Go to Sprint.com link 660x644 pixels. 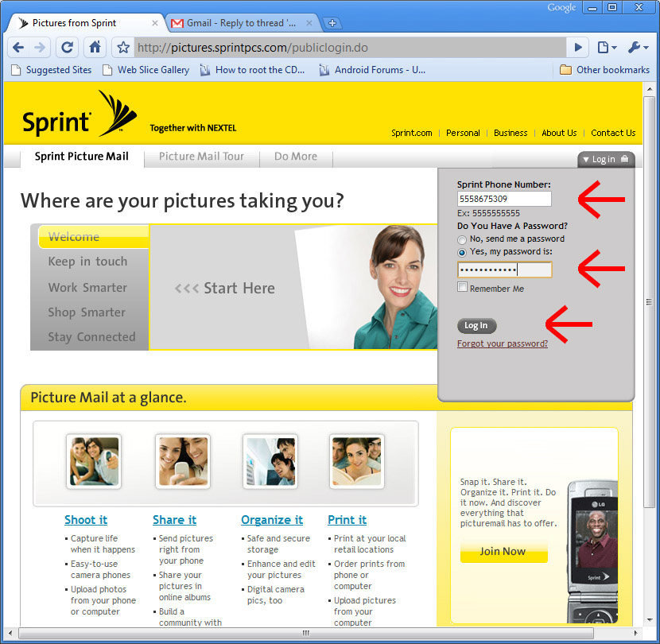click(x=412, y=133)
